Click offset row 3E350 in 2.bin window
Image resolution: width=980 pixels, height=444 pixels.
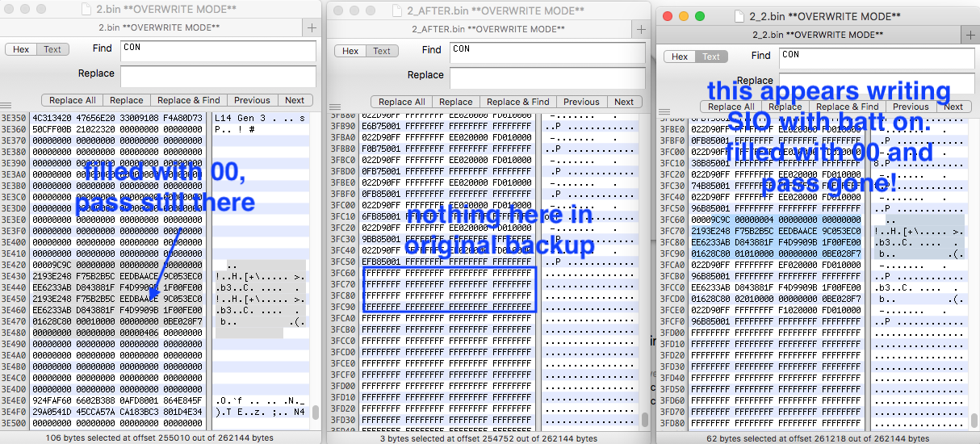[x=15, y=118]
